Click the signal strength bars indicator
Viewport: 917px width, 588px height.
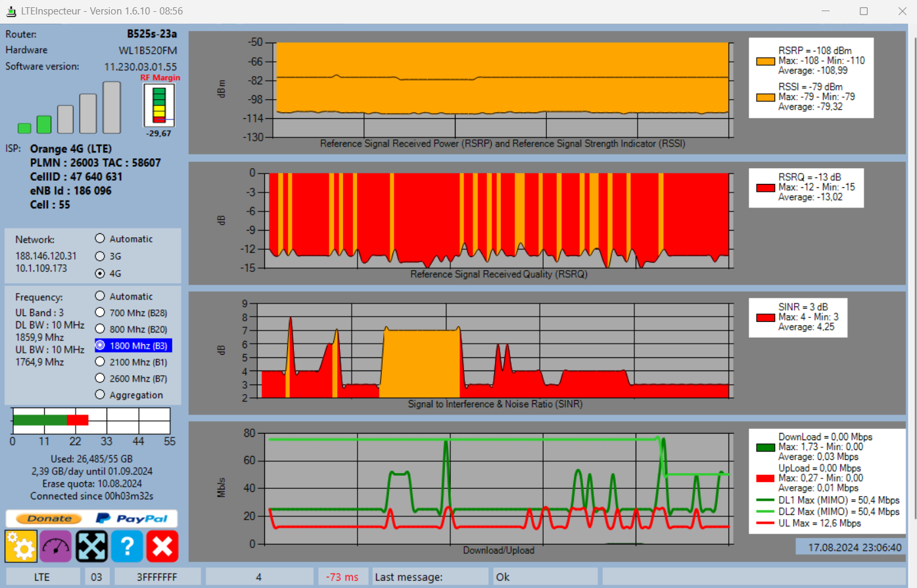coord(69,108)
